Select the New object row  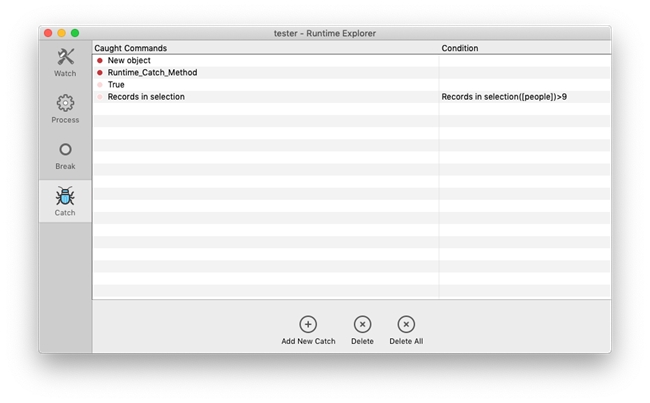pyautogui.click(x=129, y=61)
